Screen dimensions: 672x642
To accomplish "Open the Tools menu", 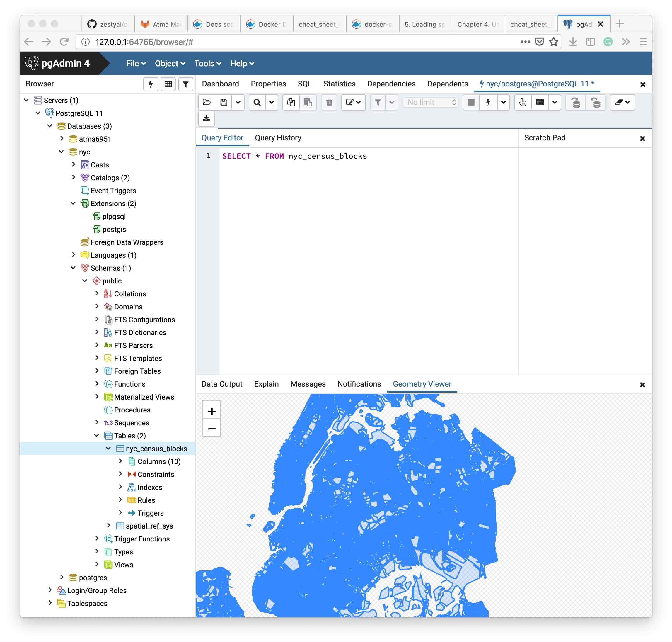I will [x=208, y=63].
